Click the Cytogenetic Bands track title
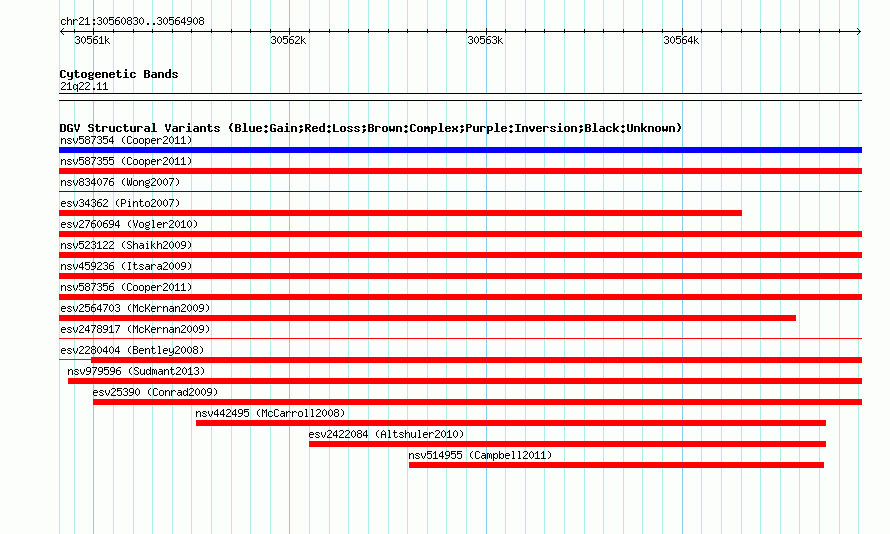 click(x=119, y=74)
